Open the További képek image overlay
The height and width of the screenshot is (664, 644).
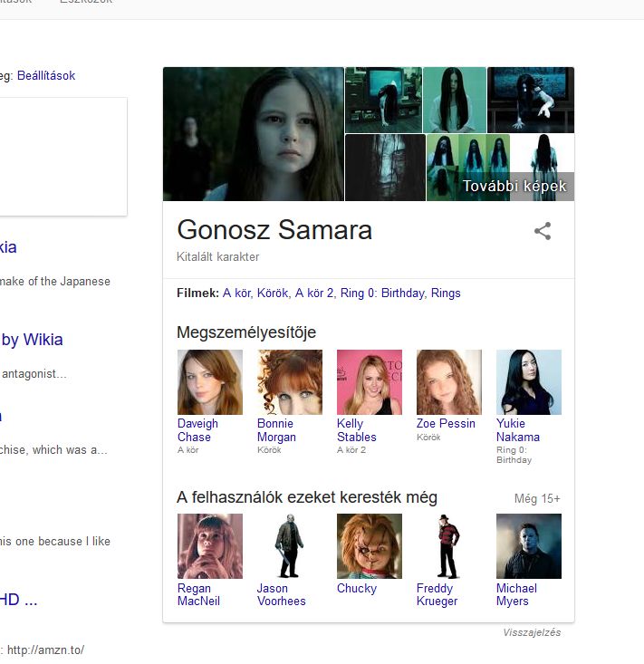coord(514,187)
